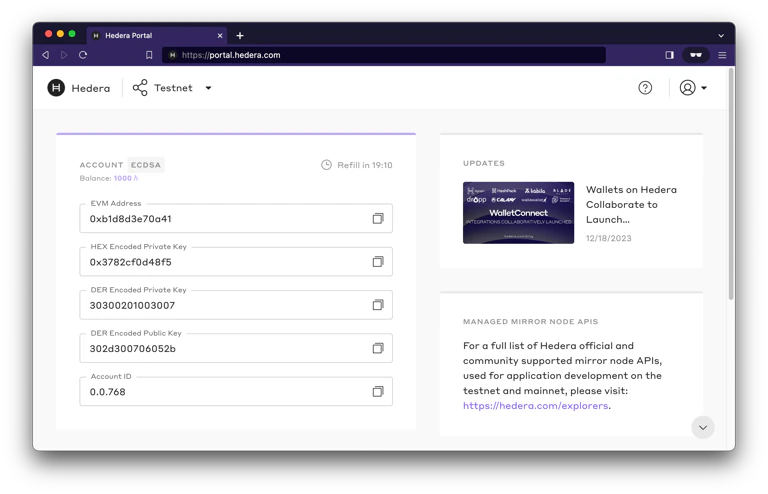Click the Hedera logo icon
Image resolution: width=768 pixels, height=494 pixels.
[x=56, y=88]
